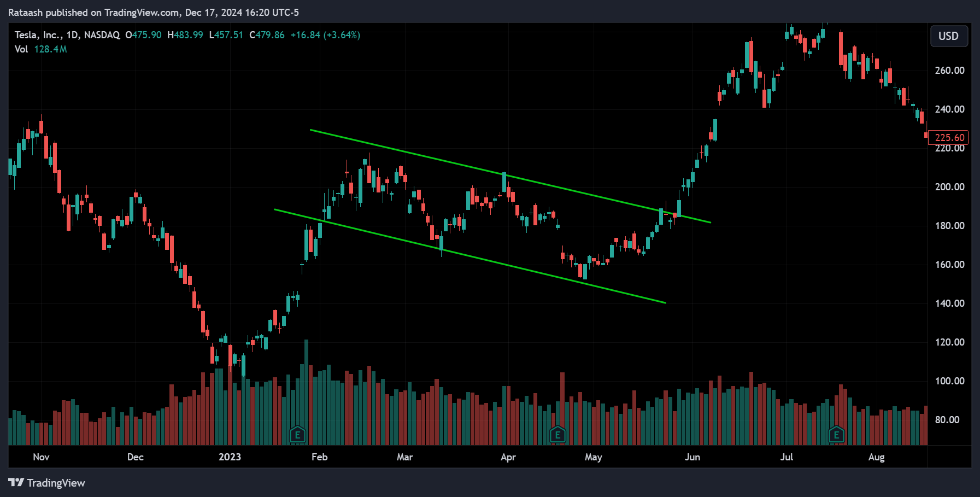Click the 180.00 price axis label
Screen dimensions: 980x497
[949, 226]
